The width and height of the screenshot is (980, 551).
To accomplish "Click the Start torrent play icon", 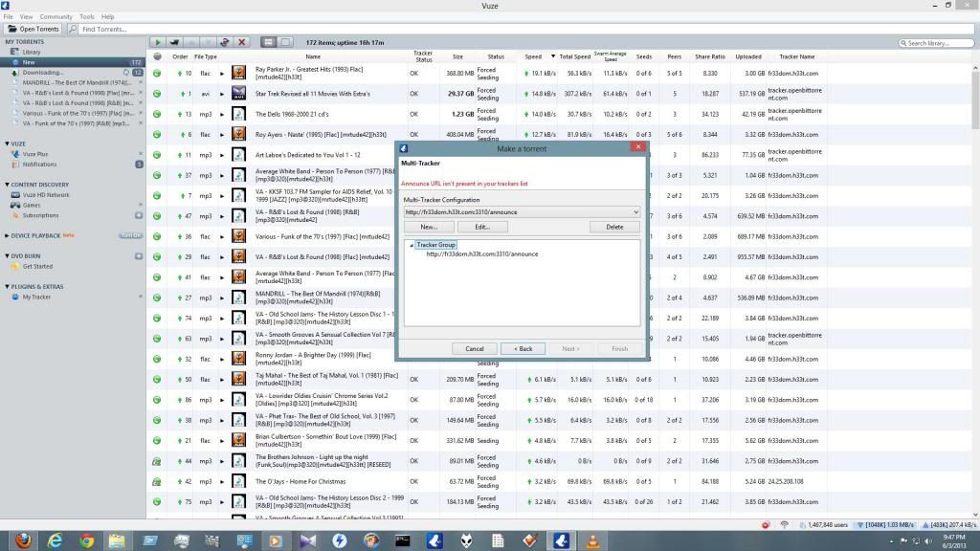I will tap(158, 42).
